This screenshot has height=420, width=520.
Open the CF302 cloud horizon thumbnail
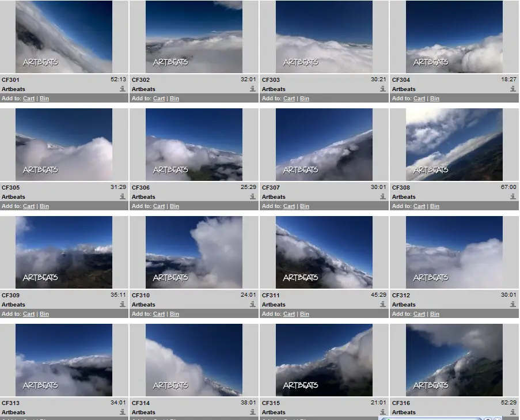(x=194, y=37)
